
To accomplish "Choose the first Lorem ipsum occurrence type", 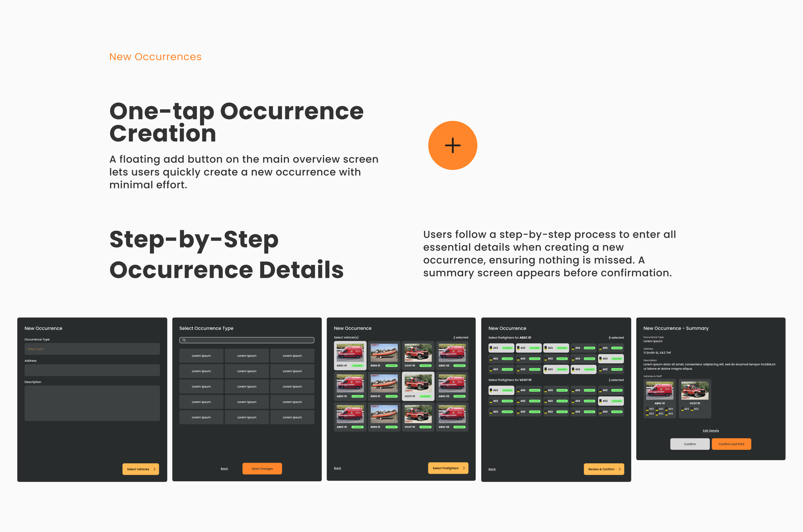I will 201,356.
